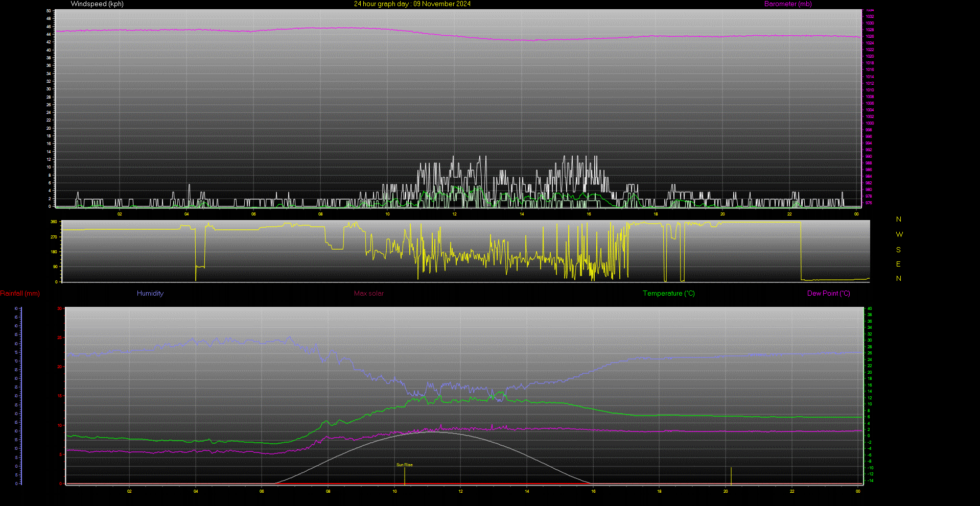
Task: Click the Sun Rise marker label
Action: [405, 465]
